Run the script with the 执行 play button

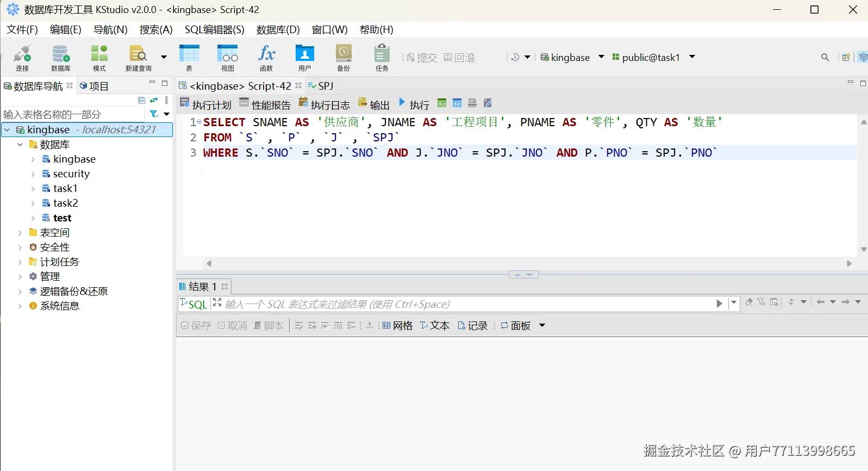pos(414,104)
